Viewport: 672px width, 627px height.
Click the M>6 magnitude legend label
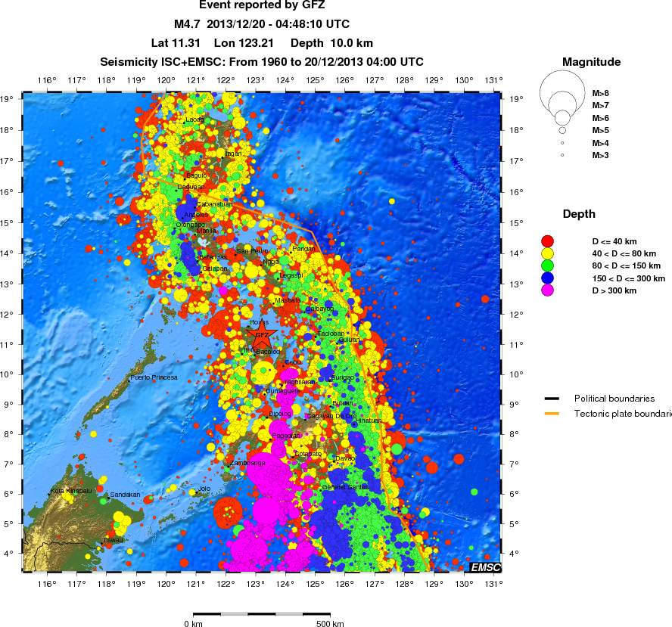[600, 118]
